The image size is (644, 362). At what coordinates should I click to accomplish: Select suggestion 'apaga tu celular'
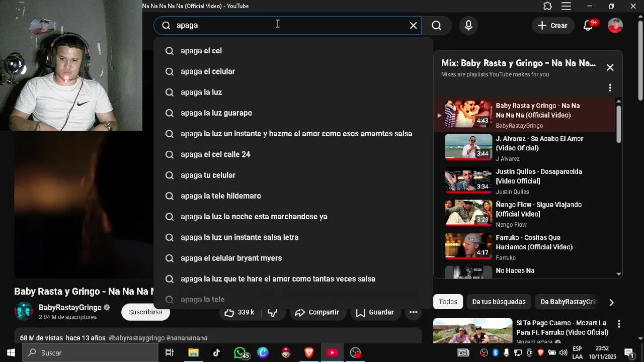tap(293, 175)
